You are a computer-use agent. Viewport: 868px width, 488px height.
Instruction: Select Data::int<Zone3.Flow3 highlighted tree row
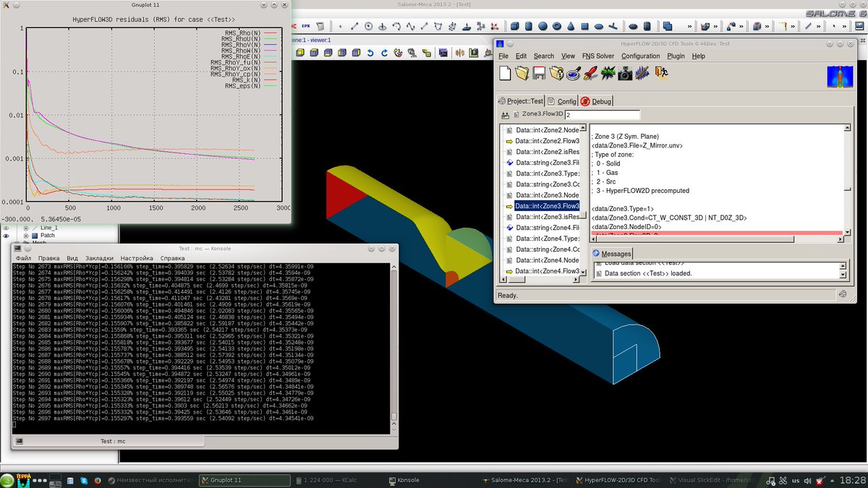(547, 206)
